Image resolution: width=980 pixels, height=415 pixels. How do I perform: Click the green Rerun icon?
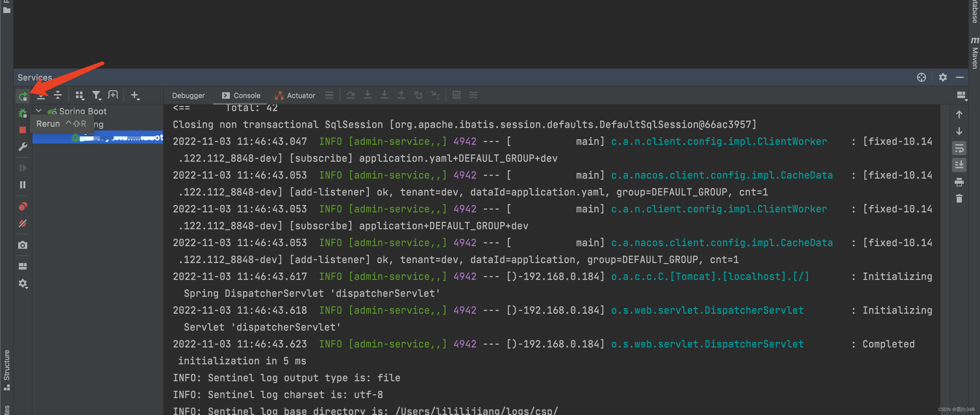[23, 96]
